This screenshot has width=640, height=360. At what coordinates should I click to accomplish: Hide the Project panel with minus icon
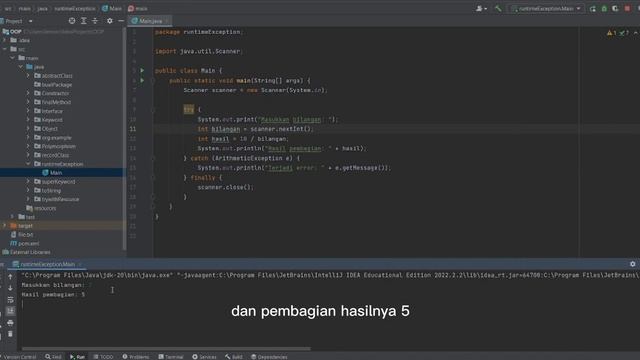click(121, 21)
